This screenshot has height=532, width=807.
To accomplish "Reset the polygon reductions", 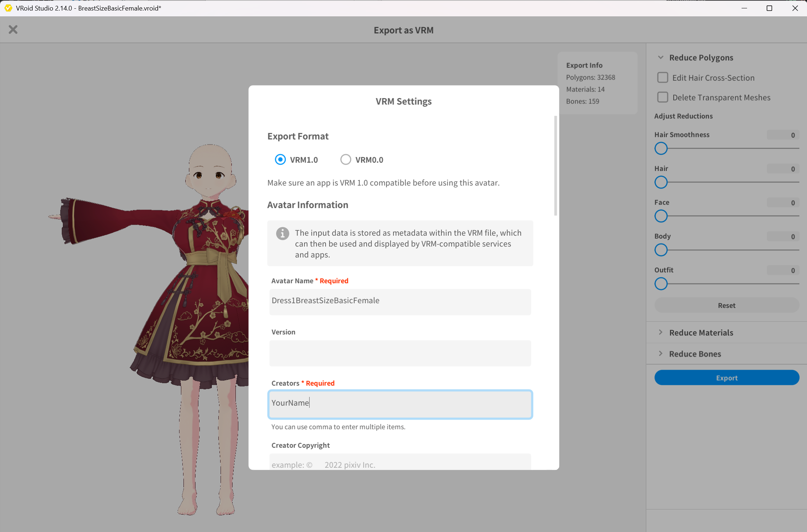I will [727, 305].
